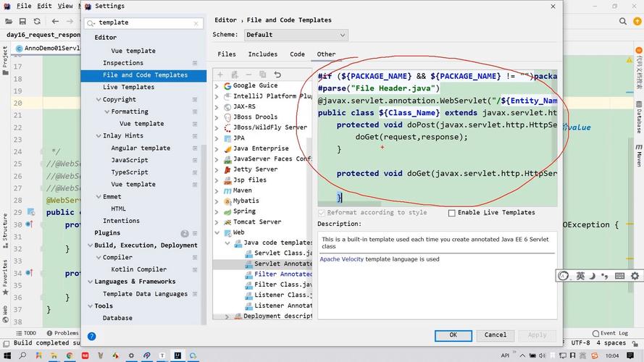Viewport: 644px width, 362px height.
Task: Click the Reset to Default undo icon
Action: point(277,75)
